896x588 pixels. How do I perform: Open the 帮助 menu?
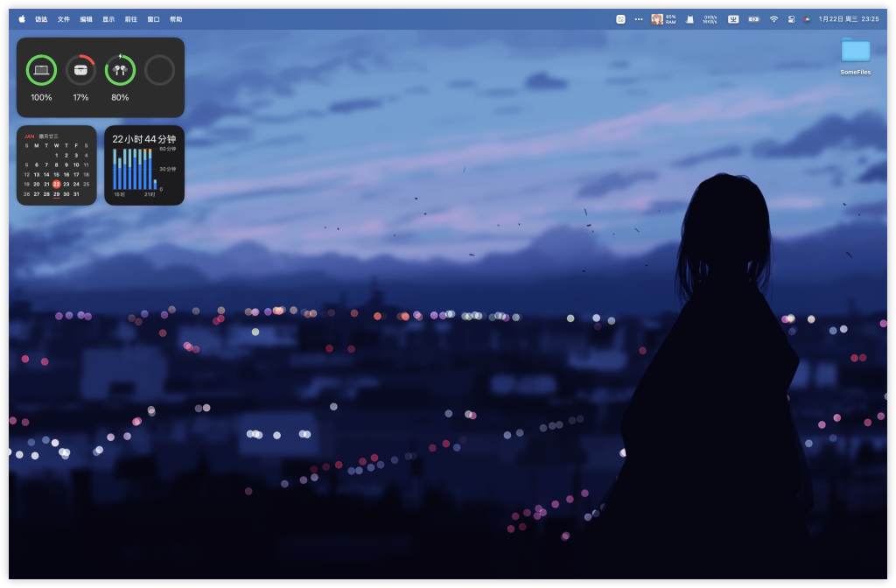pos(176,19)
